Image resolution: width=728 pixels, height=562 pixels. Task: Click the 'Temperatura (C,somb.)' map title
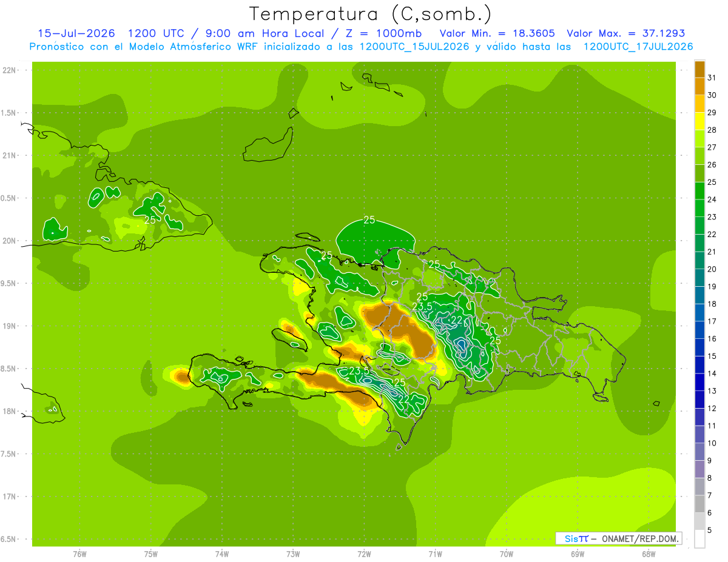click(370, 14)
